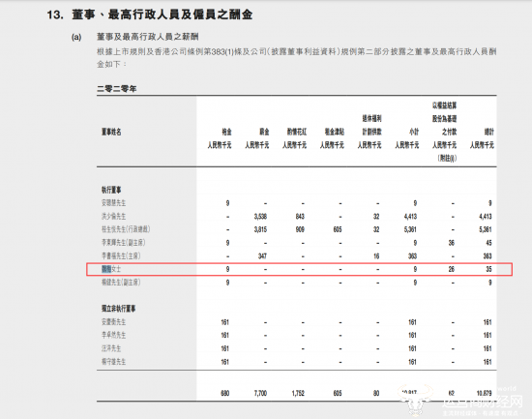Viewport: 532px width, 419px height.
Task: Click the value 36 share-based payment
Action: pyautogui.click(x=452, y=243)
